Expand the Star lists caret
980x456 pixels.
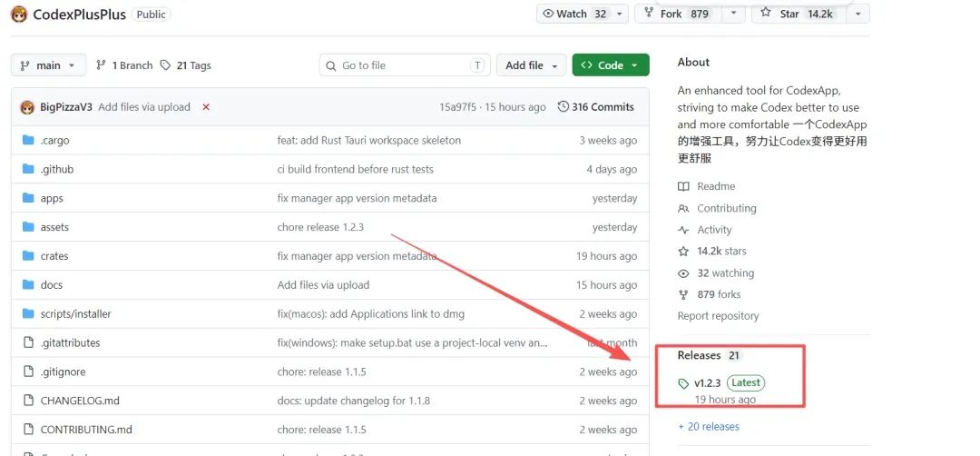(x=858, y=14)
